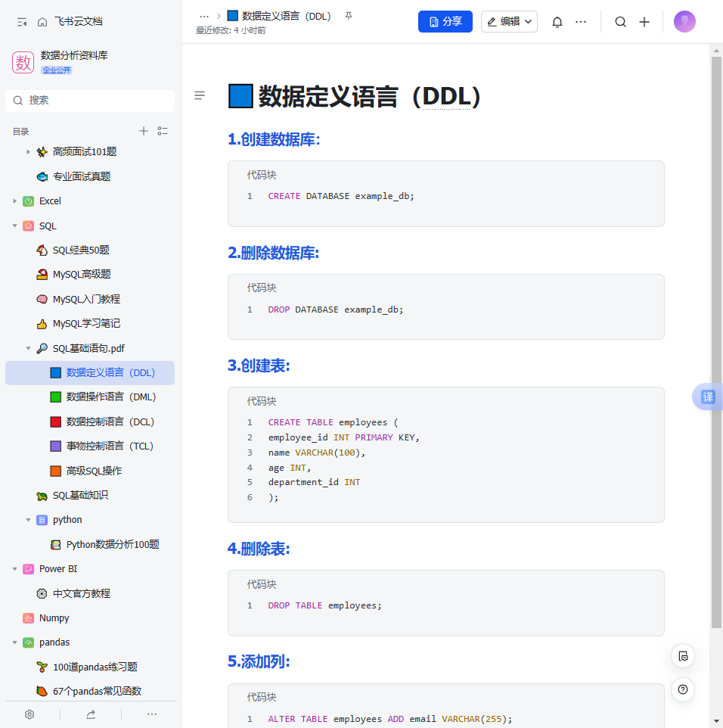Open the comments floating button

683,656
